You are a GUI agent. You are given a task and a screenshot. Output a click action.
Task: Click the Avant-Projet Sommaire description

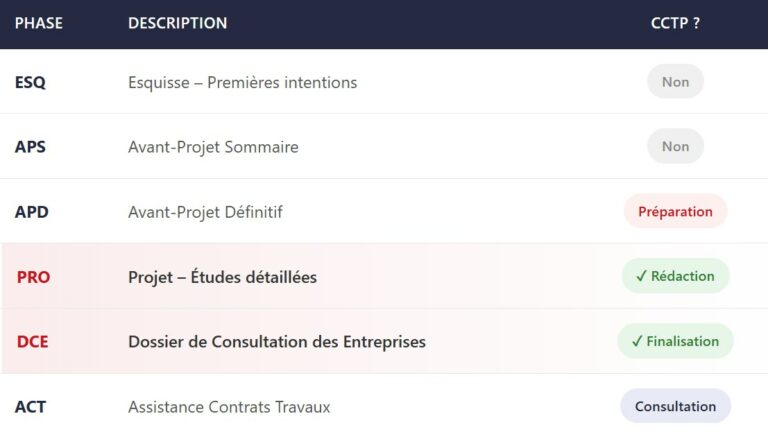pos(213,147)
